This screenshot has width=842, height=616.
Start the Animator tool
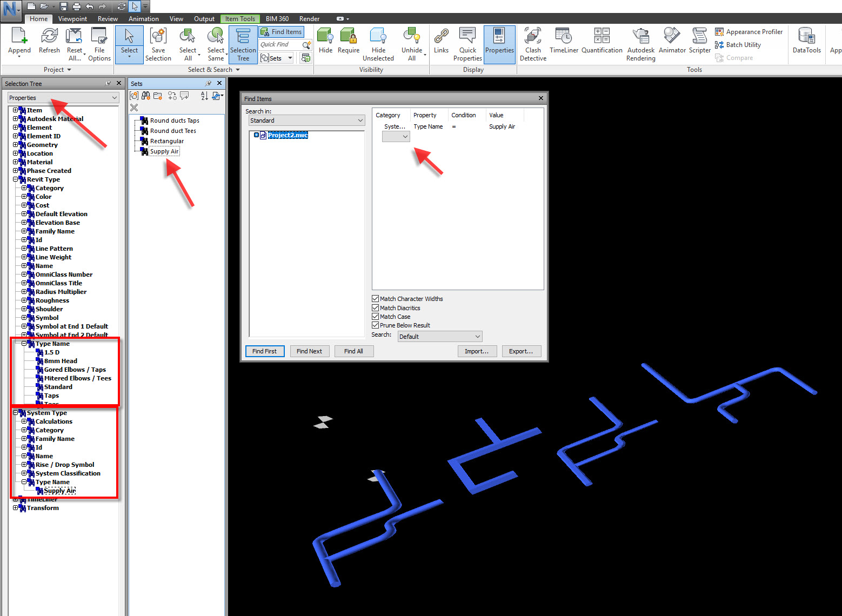tap(672, 43)
